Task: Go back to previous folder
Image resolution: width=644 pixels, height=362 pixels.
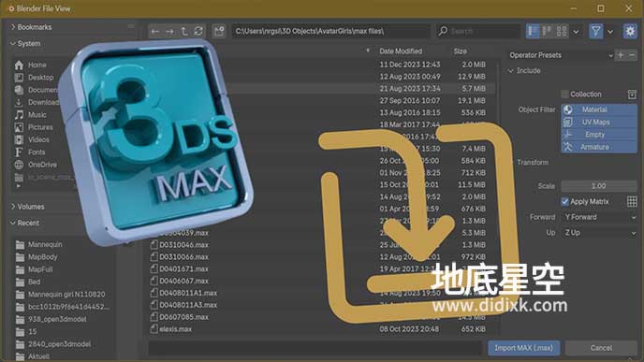Action: 155,31
